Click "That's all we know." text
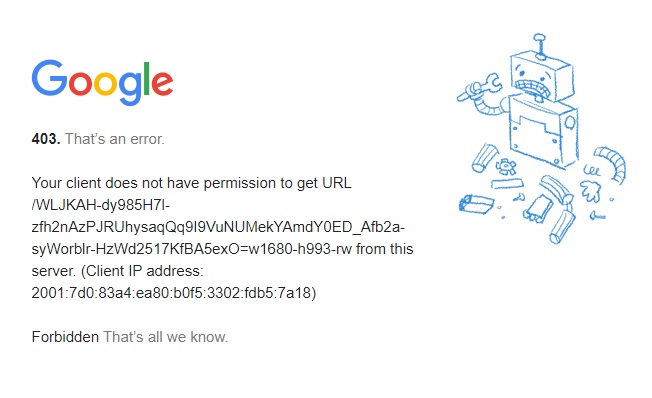Image resolution: width=652 pixels, height=398 pixels. (x=165, y=337)
